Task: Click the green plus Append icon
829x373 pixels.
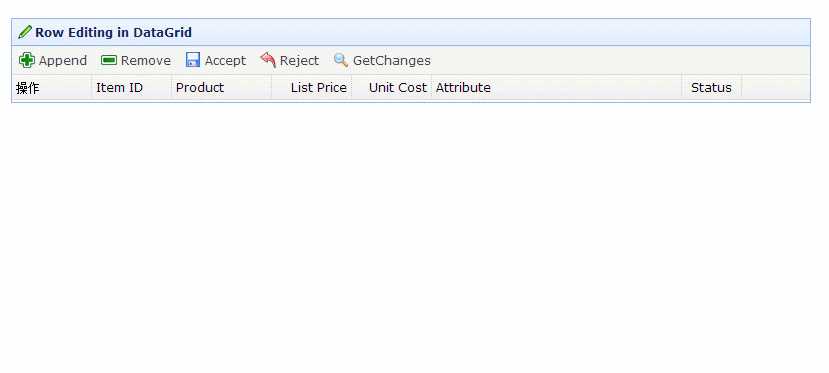Action: (x=26, y=60)
